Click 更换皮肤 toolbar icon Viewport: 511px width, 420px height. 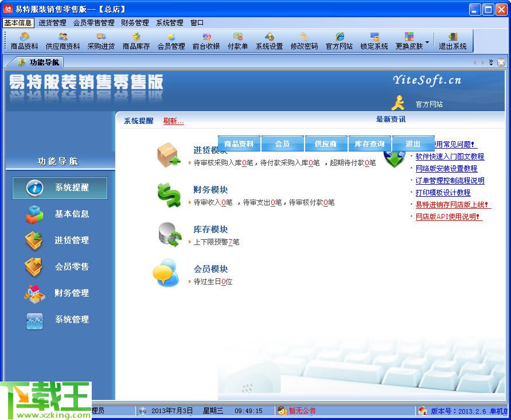pos(409,41)
